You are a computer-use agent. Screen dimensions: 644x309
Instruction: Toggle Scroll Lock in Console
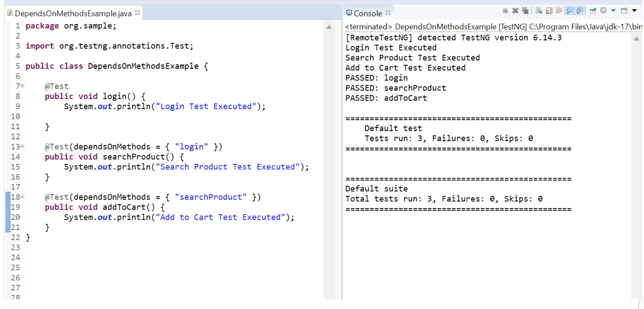coord(549,11)
